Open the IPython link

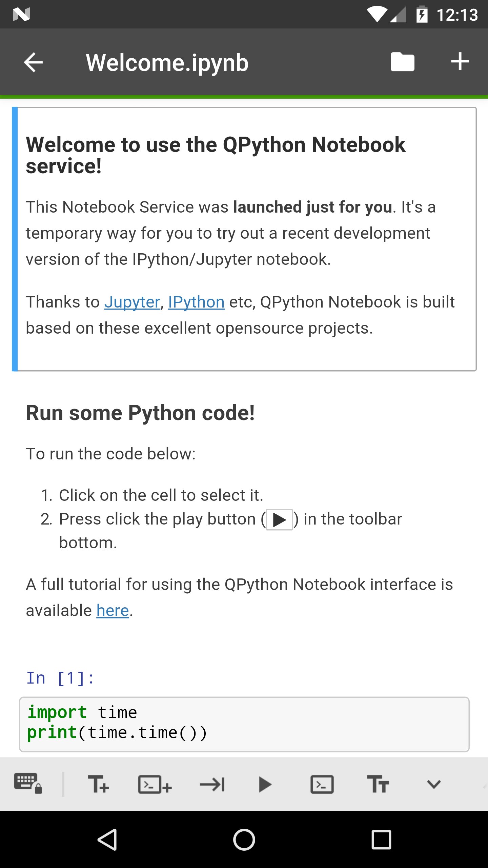pyautogui.click(x=196, y=302)
